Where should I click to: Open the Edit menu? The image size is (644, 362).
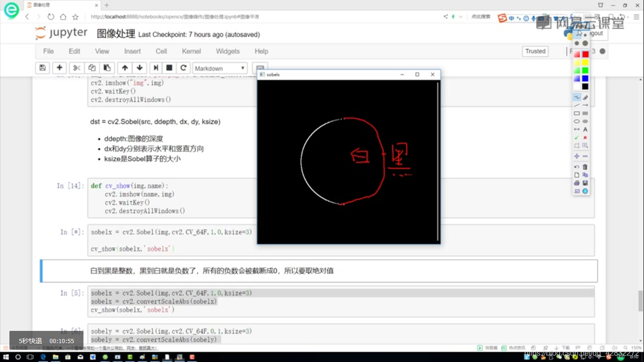tap(74, 51)
